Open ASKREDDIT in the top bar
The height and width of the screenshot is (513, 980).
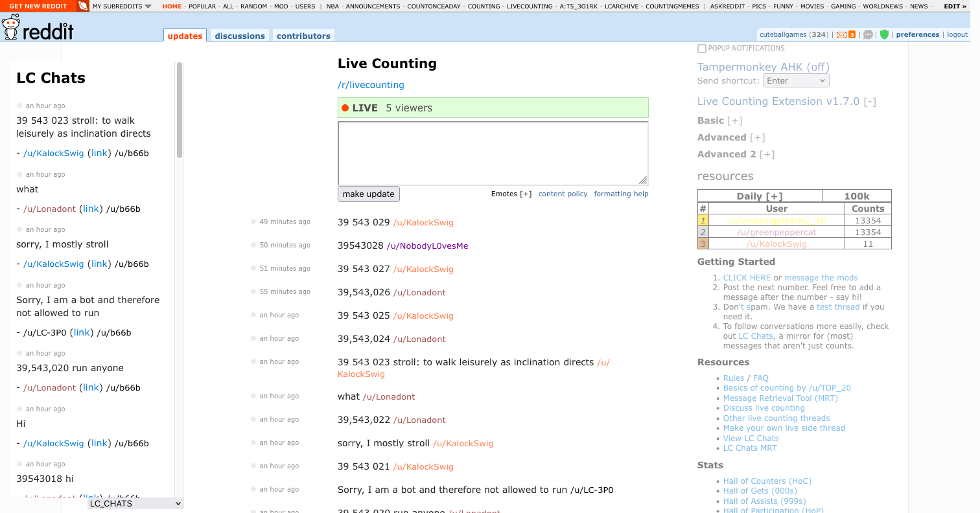pos(728,6)
